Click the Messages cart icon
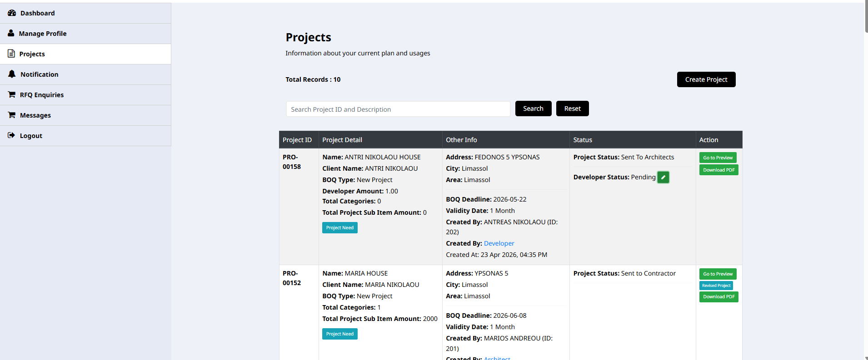Viewport: 868px width, 360px height. tap(12, 115)
